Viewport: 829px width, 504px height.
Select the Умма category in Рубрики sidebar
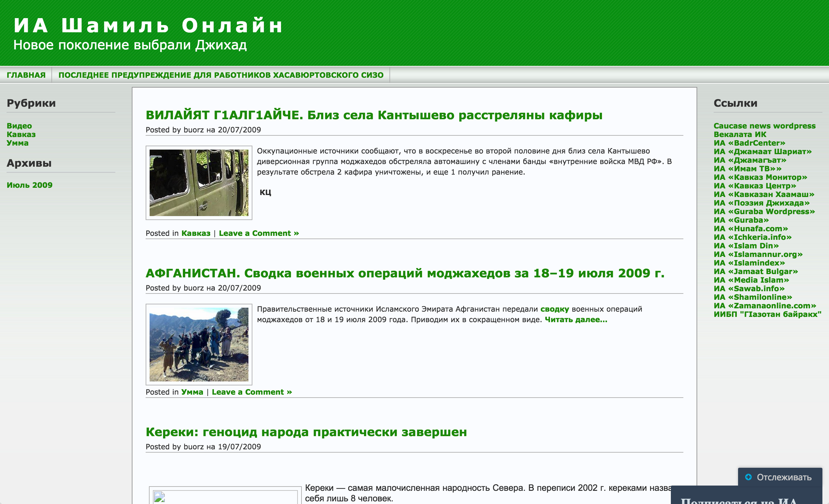click(17, 143)
